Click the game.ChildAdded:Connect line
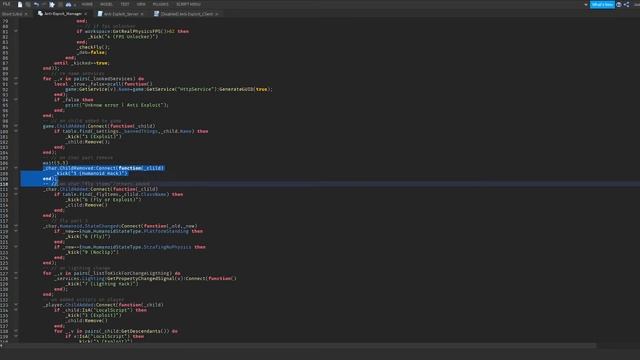This screenshot has height=360, width=640. (x=99, y=126)
